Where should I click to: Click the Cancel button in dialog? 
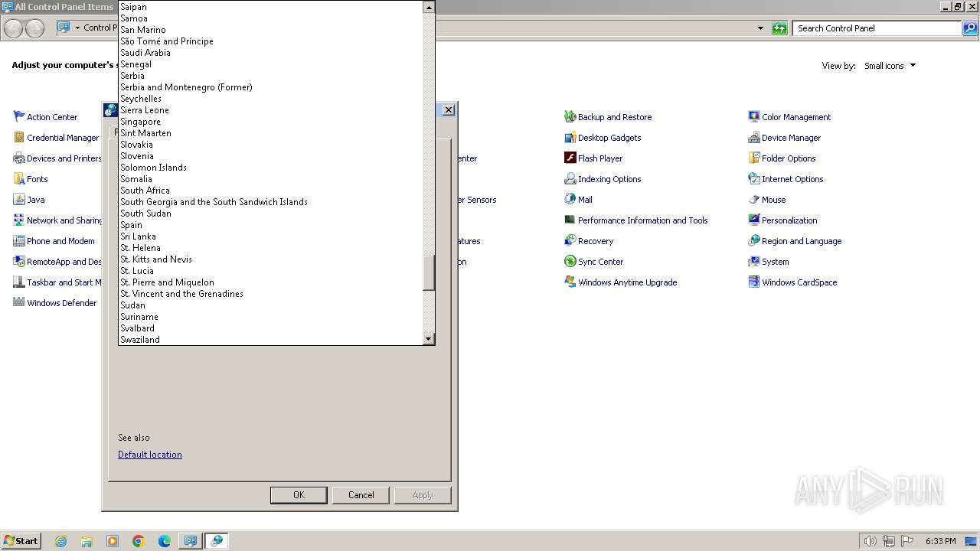tap(361, 495)
